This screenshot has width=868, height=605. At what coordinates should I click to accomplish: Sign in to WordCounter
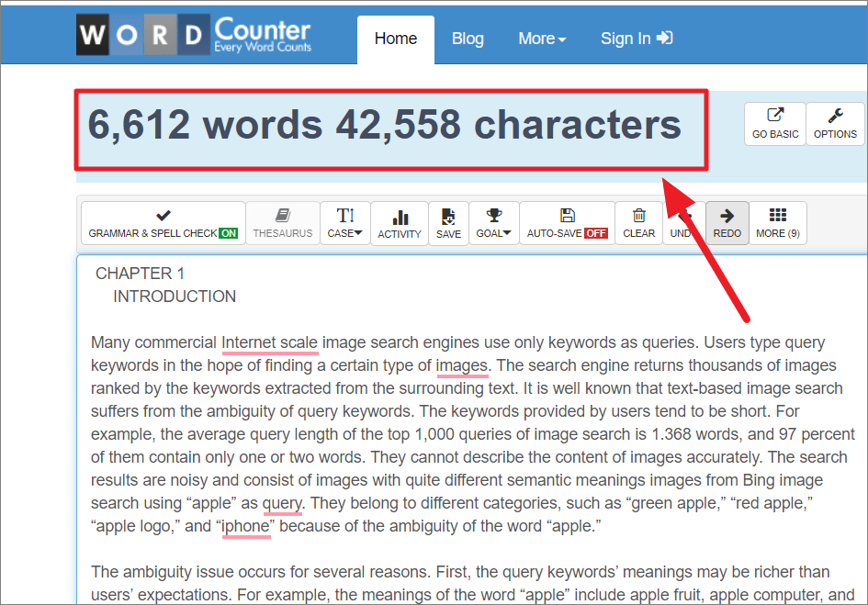[636, 39]
